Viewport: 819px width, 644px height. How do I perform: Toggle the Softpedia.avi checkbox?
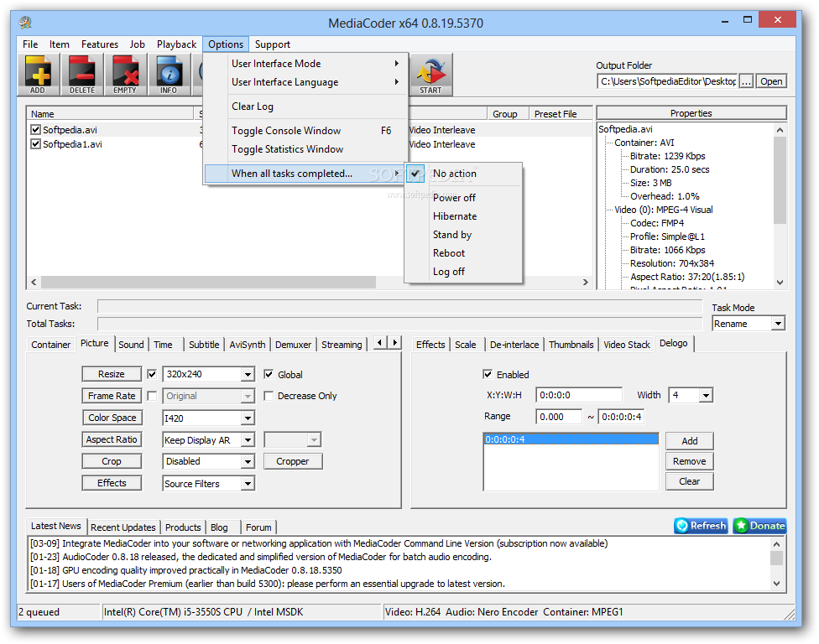click(x=35, y=129)
